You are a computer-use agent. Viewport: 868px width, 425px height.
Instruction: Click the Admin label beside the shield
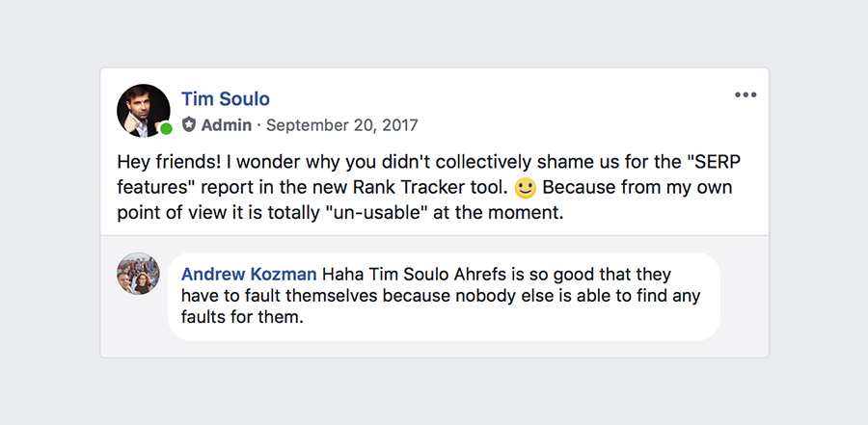(227, 125)
